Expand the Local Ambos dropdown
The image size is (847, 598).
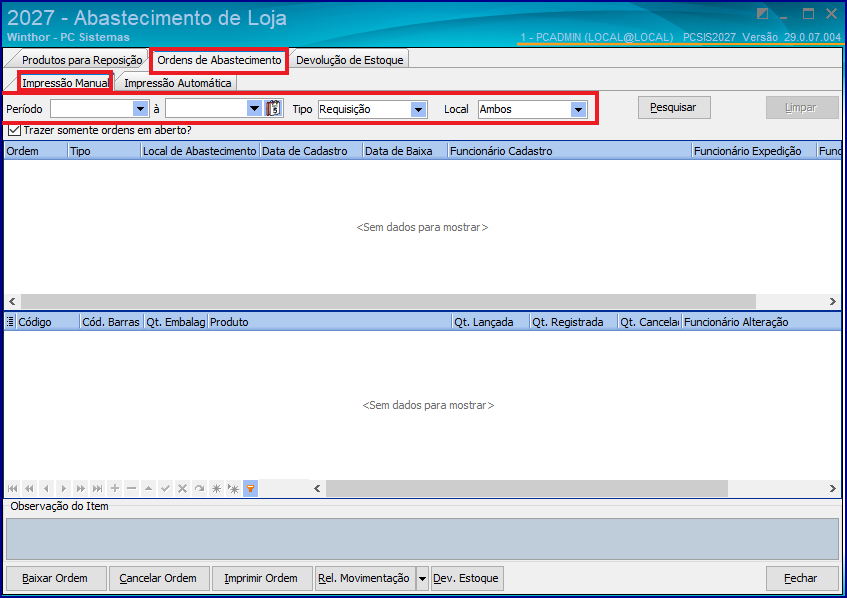click(578, 110)
